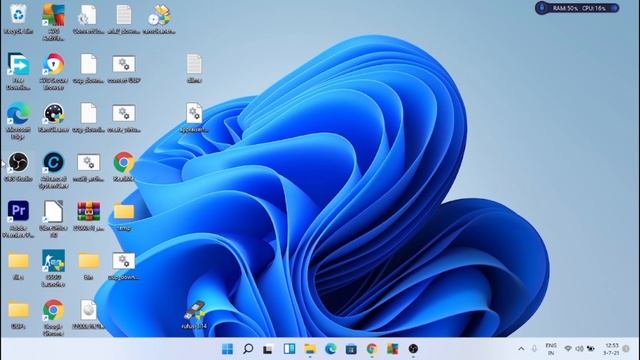
Task: Open the Recycle Bin desktop icon
Action: (x=18, y=19)
